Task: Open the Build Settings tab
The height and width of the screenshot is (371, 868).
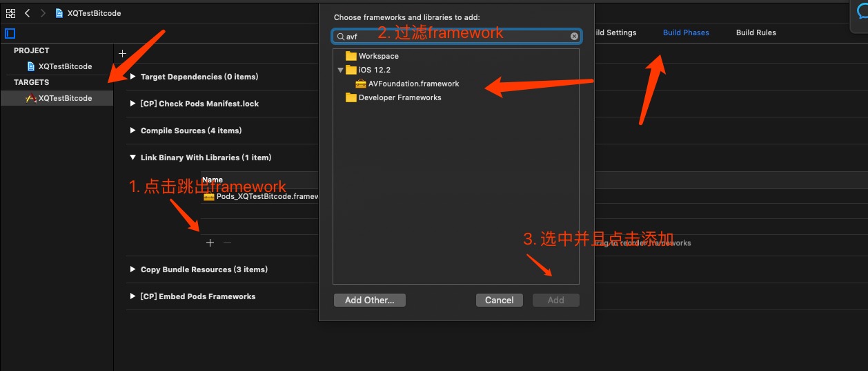Action: (615, 32)
